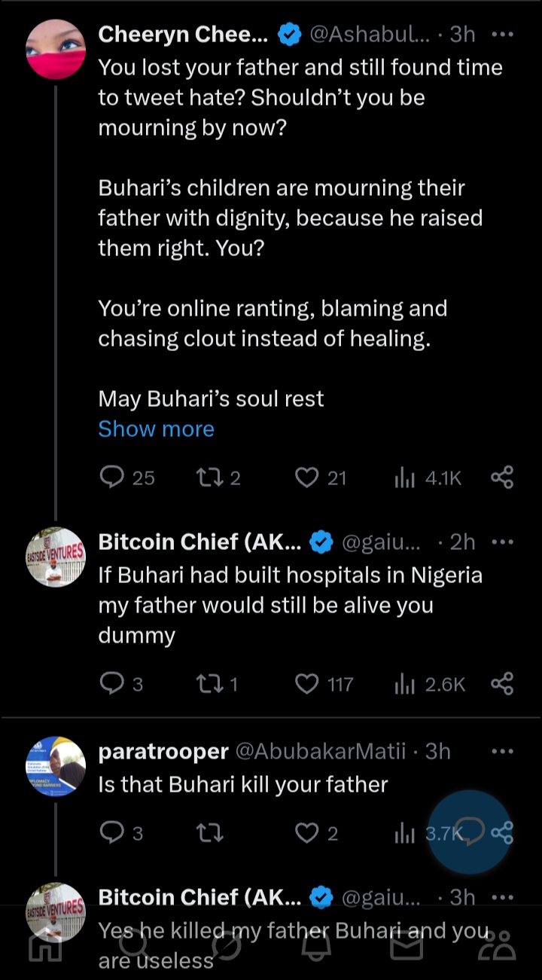Like Cheeryn Chee's tweet with 21 likes

(x=307, y=478)
